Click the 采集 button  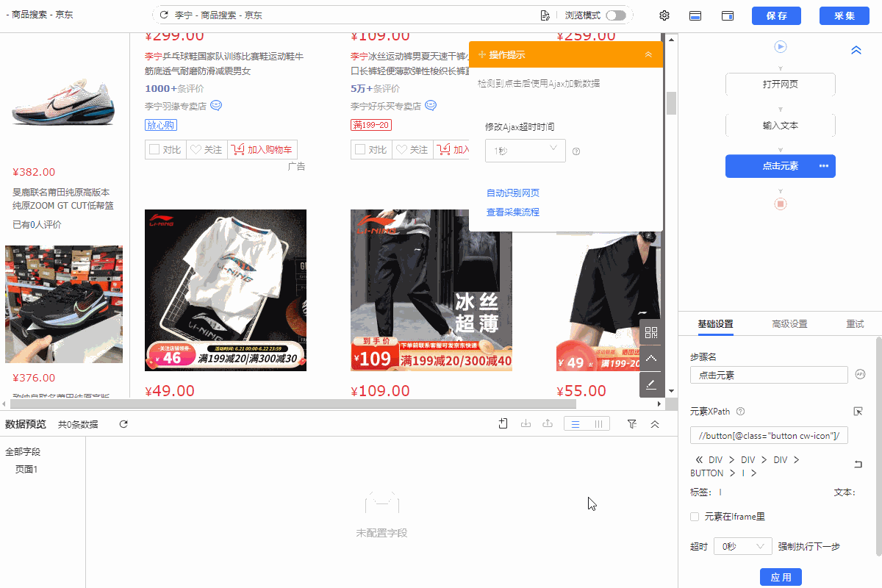coord(845,15)
